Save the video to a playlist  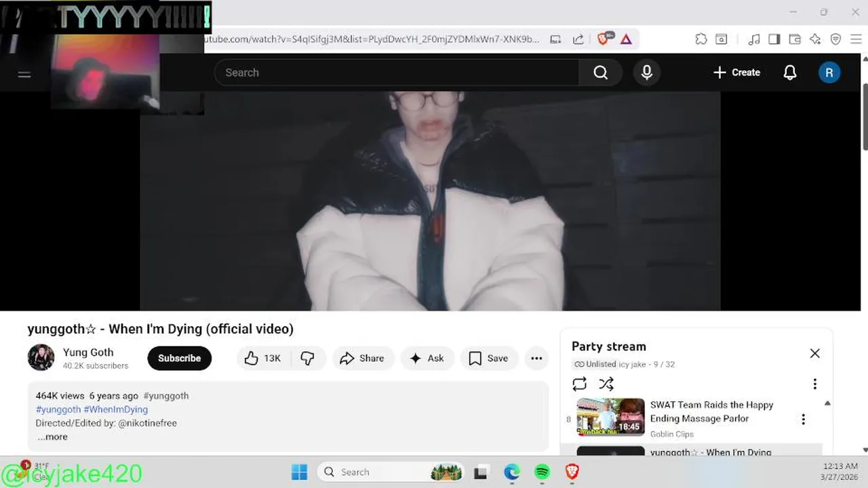[x=489, y=358]
